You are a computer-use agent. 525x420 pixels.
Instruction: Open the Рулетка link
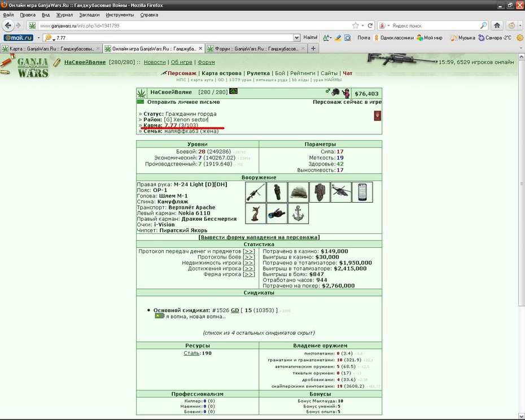pyautogui.click(x=258, y=73)
